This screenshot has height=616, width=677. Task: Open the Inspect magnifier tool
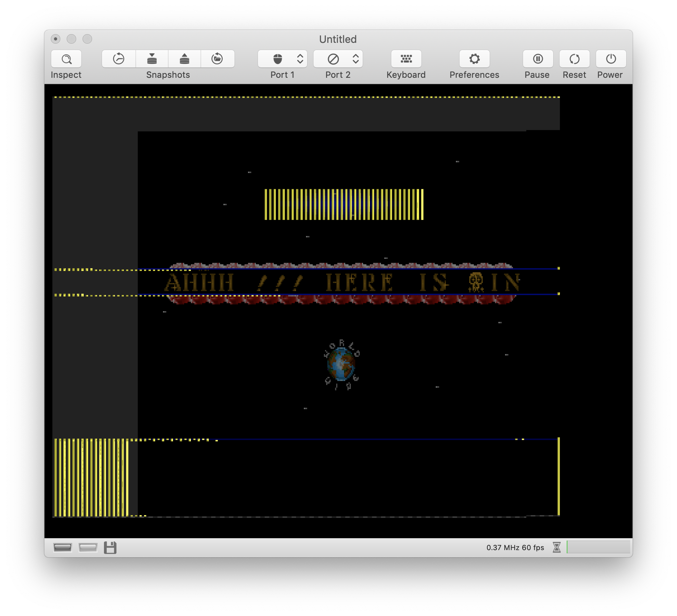point(66,59)
